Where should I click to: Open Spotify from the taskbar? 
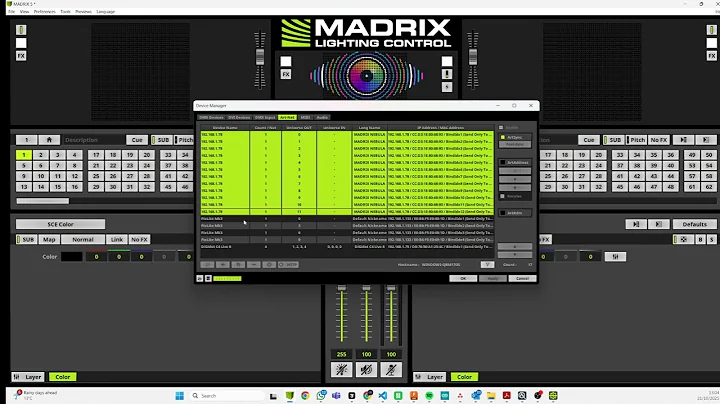[429, 396]
